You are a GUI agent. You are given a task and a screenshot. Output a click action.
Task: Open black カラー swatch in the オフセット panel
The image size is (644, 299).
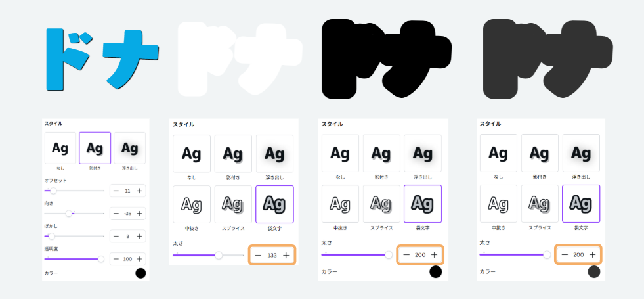point(140,273)
